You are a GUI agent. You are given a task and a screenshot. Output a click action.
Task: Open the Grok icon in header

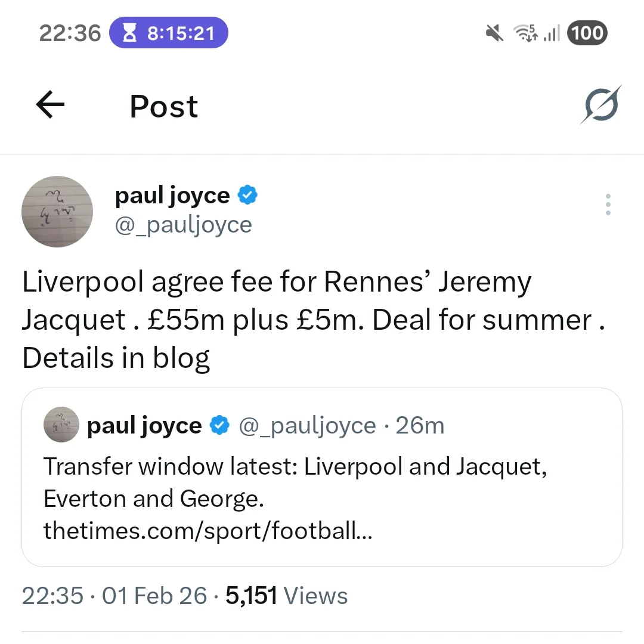click(x=600, y=106)
